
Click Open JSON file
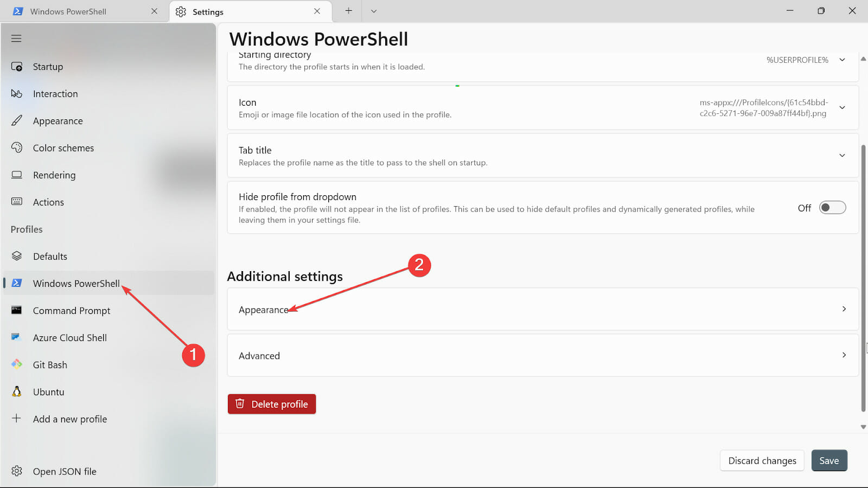(x=108, y=471)
